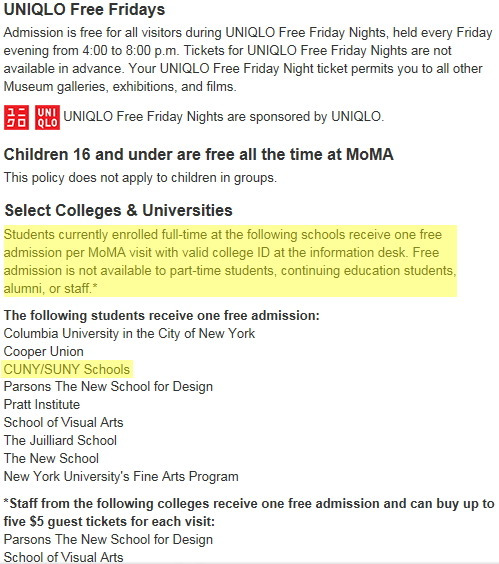Select New York University's Fine Arts Program

(x=121, y=477)
